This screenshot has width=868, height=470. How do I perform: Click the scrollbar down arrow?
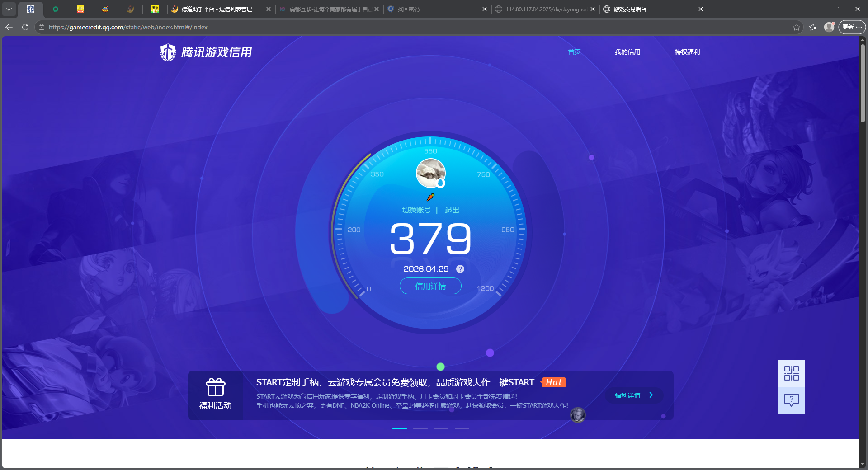(x=863, y=464)
